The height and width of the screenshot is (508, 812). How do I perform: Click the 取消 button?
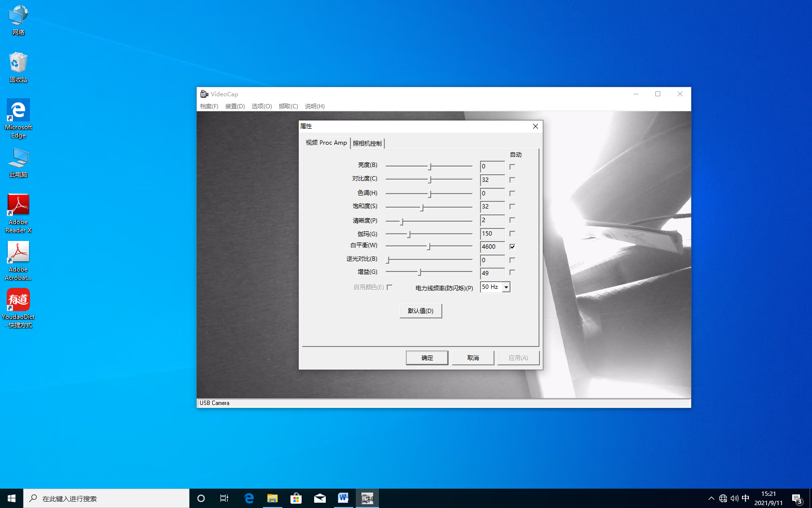coord(473,358)
